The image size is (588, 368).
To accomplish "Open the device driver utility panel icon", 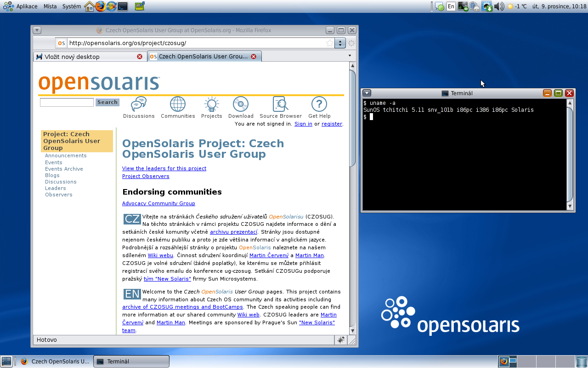I will 140,6.
